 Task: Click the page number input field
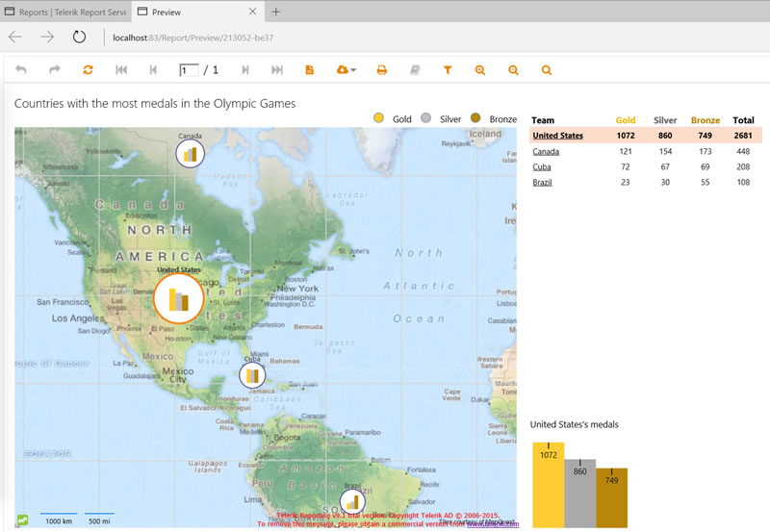(189, 70)
